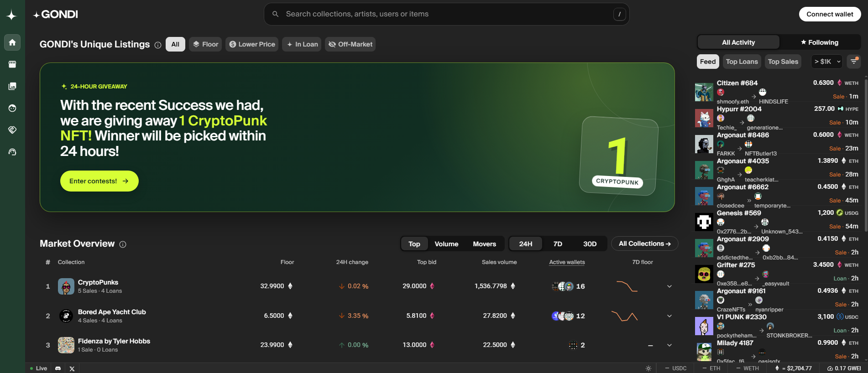Open the Discord link in status bar
Image resolution: width=868 pixels, height=373 pixels.
tap(58, 368)
